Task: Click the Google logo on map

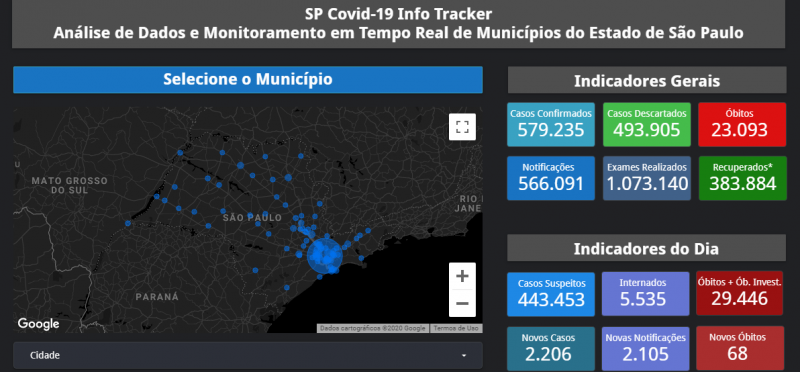Action: pos(38,324)
